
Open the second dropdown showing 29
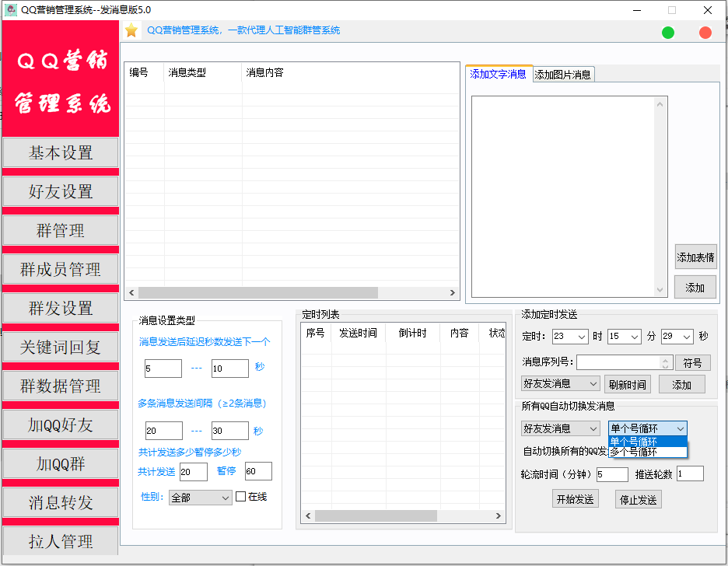[x=677, y=337]
